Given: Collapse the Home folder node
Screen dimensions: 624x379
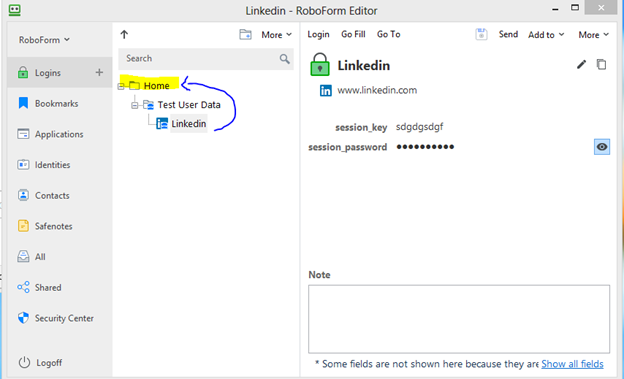Looking at the screenshot, I should point(121,86).
